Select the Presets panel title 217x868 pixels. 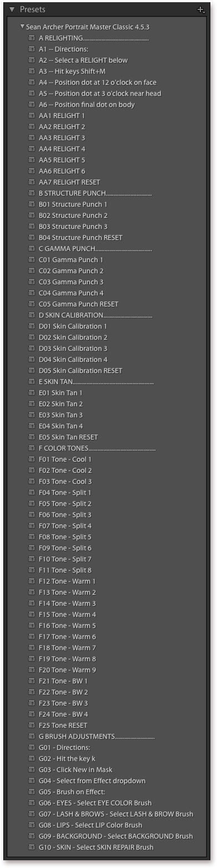[x=32, y=9]
